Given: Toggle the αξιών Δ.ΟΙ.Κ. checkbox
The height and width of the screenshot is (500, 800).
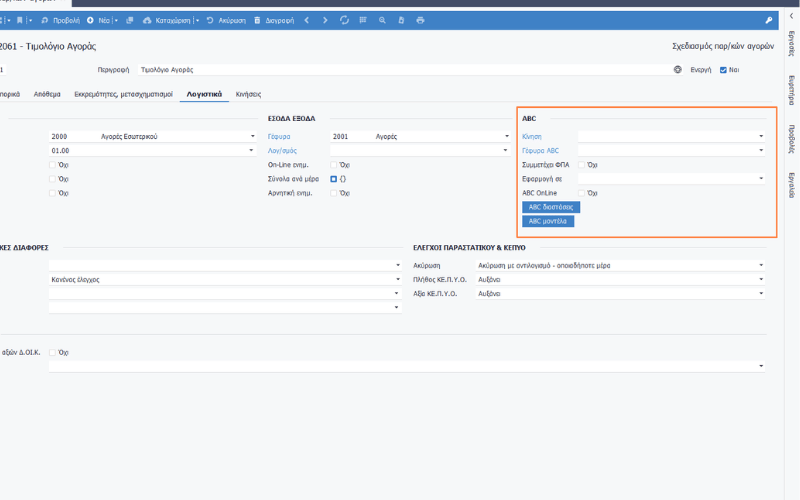Looking at the screenshot, I should click(52, 353).
